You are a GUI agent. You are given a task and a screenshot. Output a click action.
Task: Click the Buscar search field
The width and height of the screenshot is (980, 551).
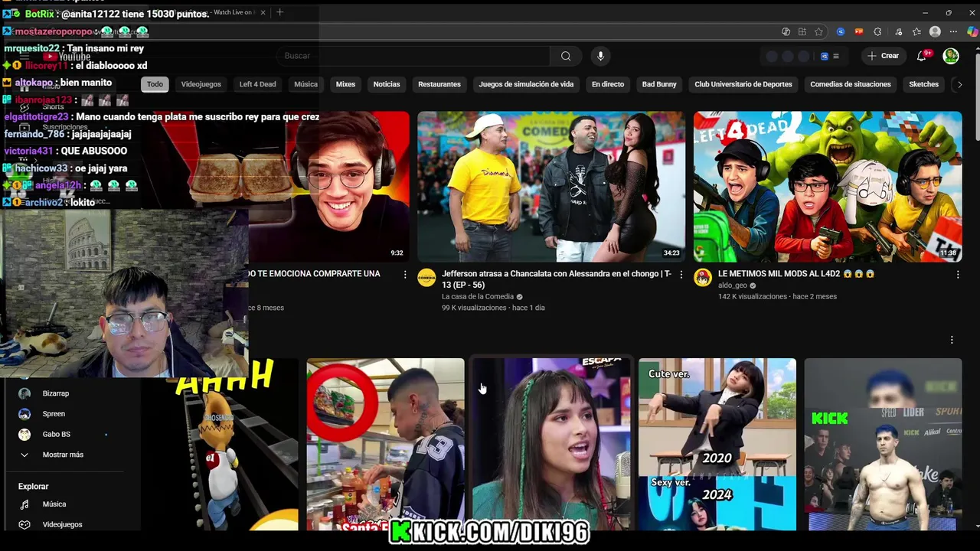tap(413, 56)
